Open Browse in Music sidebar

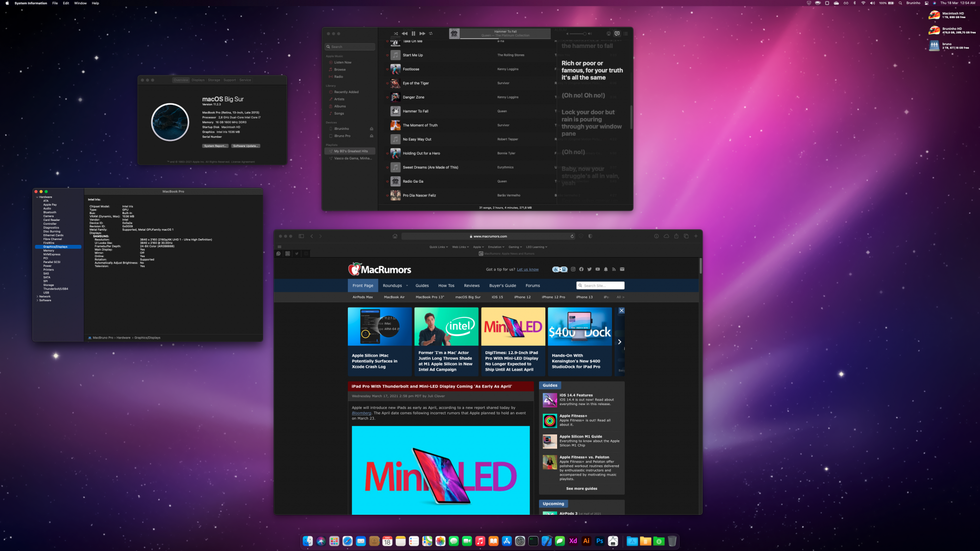click(340, 70)
